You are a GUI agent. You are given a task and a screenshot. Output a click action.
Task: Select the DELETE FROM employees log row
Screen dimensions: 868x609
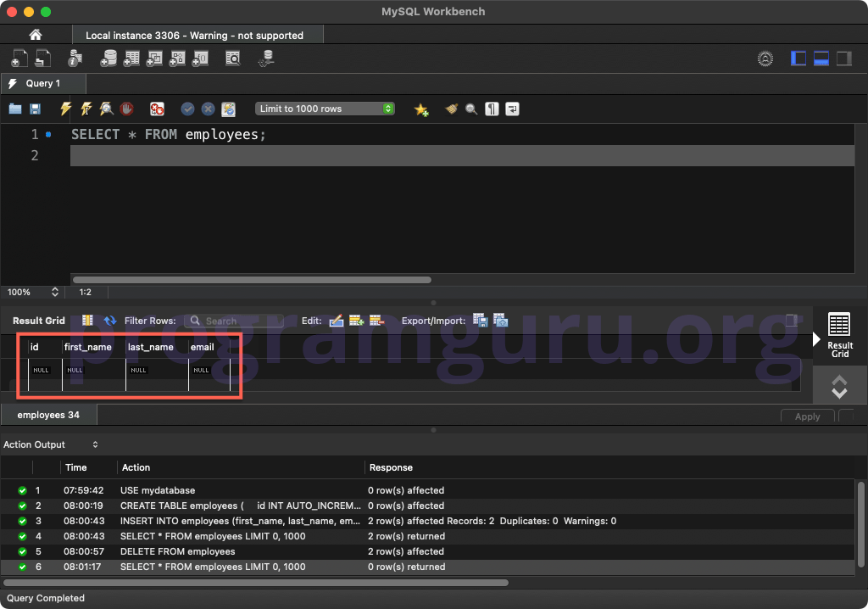tap(428, 551)
